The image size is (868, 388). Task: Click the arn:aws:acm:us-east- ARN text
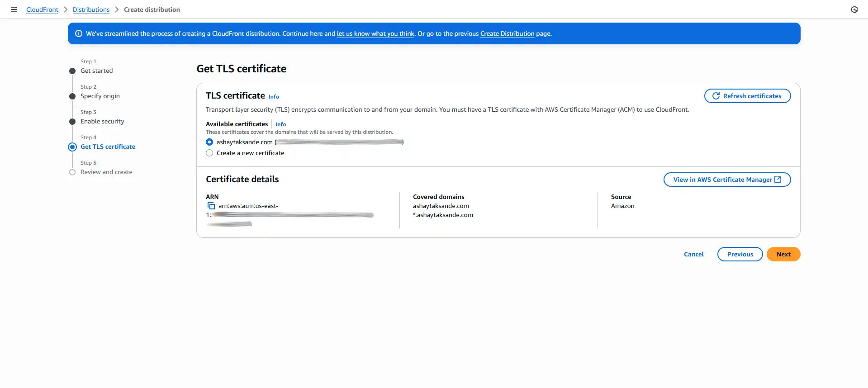coord(248,206)
